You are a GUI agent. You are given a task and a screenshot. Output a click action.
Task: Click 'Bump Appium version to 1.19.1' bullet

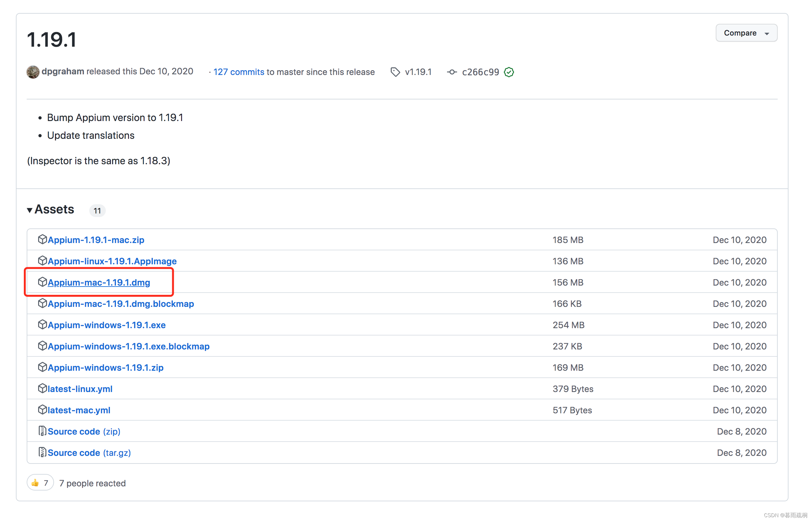tap(115, 118)
